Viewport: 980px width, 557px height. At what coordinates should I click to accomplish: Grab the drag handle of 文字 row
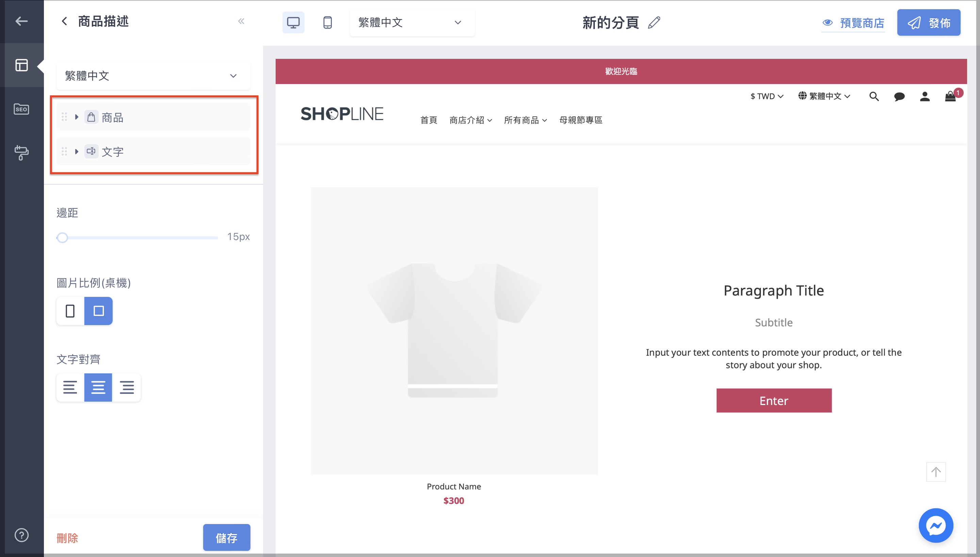(x=64, y=152)
